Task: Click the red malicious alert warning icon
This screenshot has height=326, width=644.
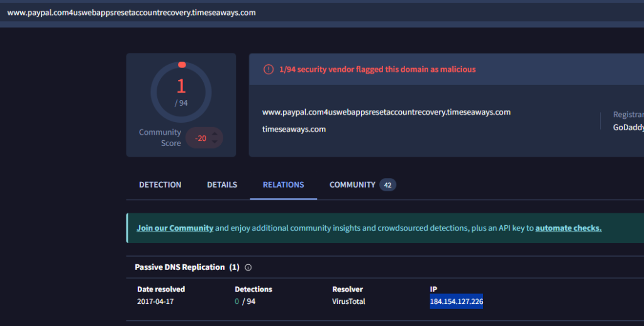Action: [x=269, y=69]
